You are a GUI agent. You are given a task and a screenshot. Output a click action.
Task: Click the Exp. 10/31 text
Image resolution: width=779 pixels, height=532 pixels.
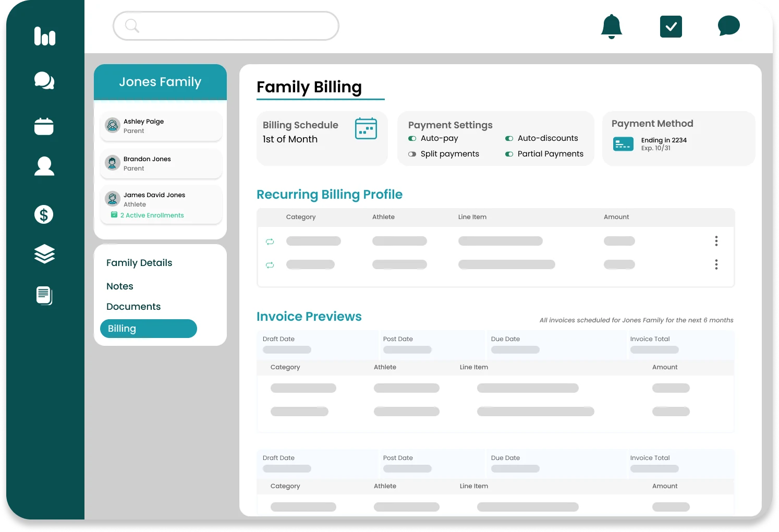click(x=656, y=148)
